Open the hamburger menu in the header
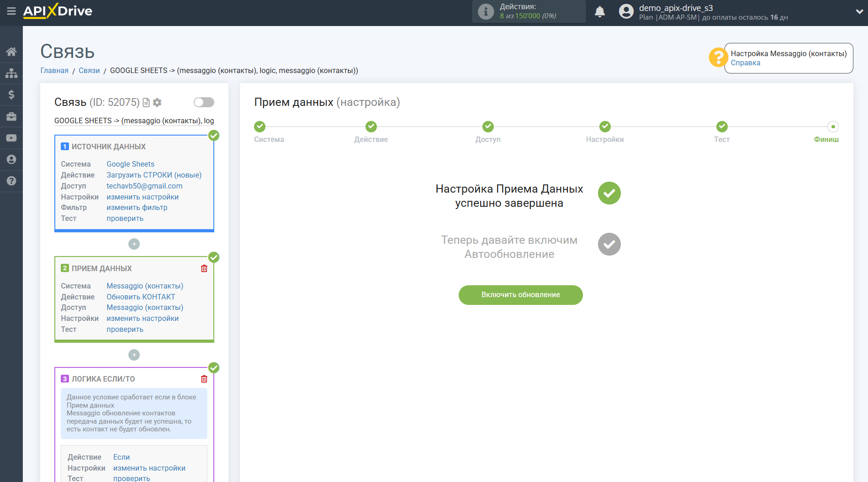Image resolution: width=868 pixels, height=482 pixels. click(11, 11)
